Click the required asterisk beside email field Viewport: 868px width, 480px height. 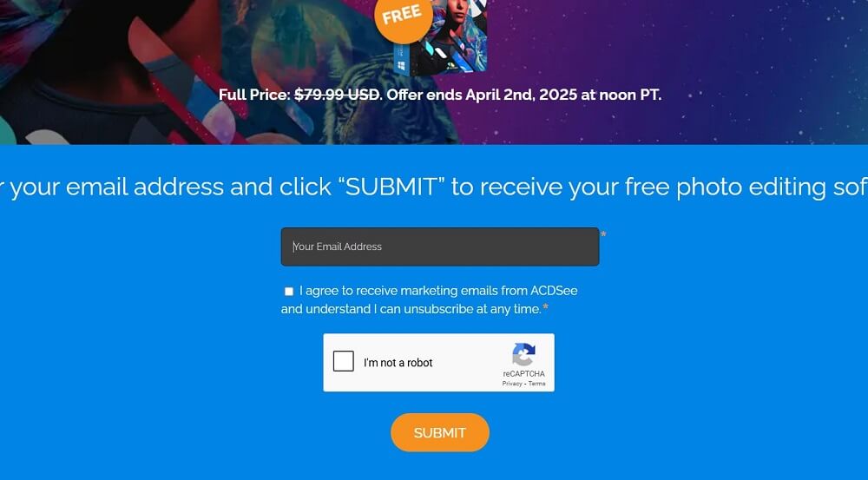603,234
